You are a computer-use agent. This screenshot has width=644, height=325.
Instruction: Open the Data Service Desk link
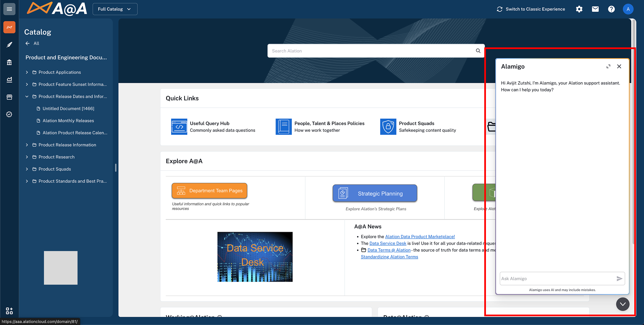(388, 243)
